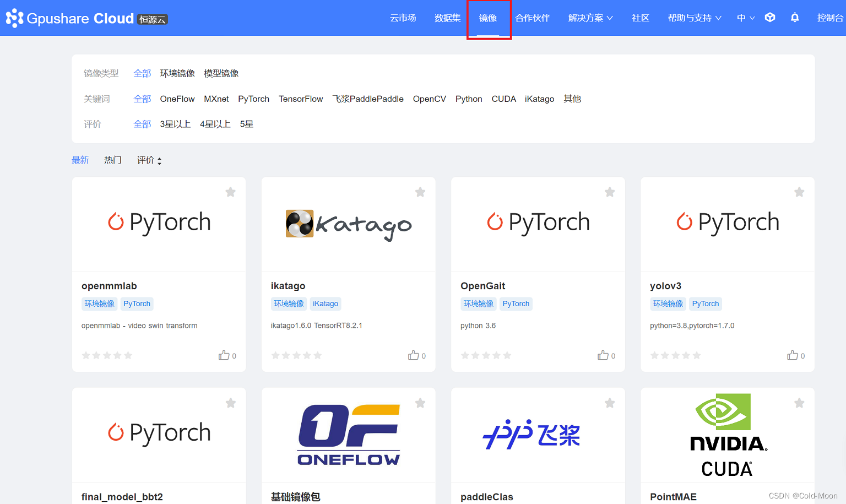Viewport: 846px width, 504px height.
Task: Filter keyword by OpenCV
Action: click(x=430, y=99)
